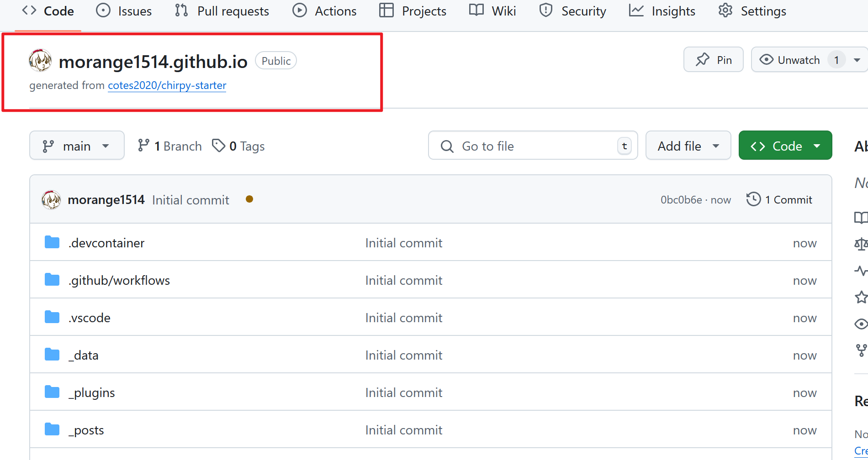Focus the Go to file search field
This screenshot has height=460, width=868.
(533, 146)
